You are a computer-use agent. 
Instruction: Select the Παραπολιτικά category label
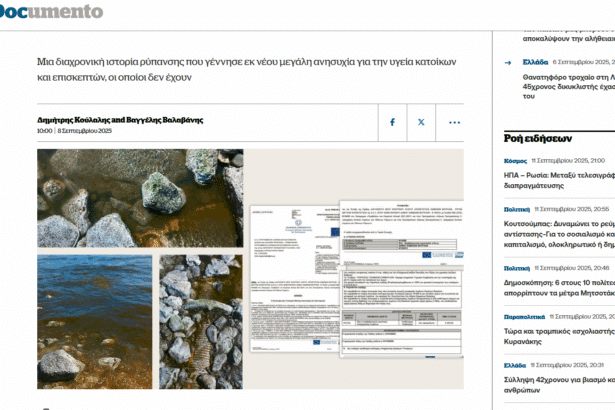[x=524, y=316]
